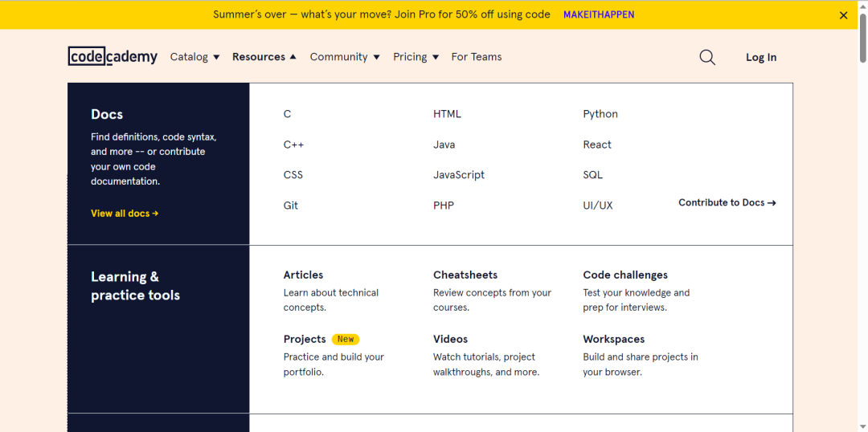Click the search magnifier icon

click(x=707, y=57)
